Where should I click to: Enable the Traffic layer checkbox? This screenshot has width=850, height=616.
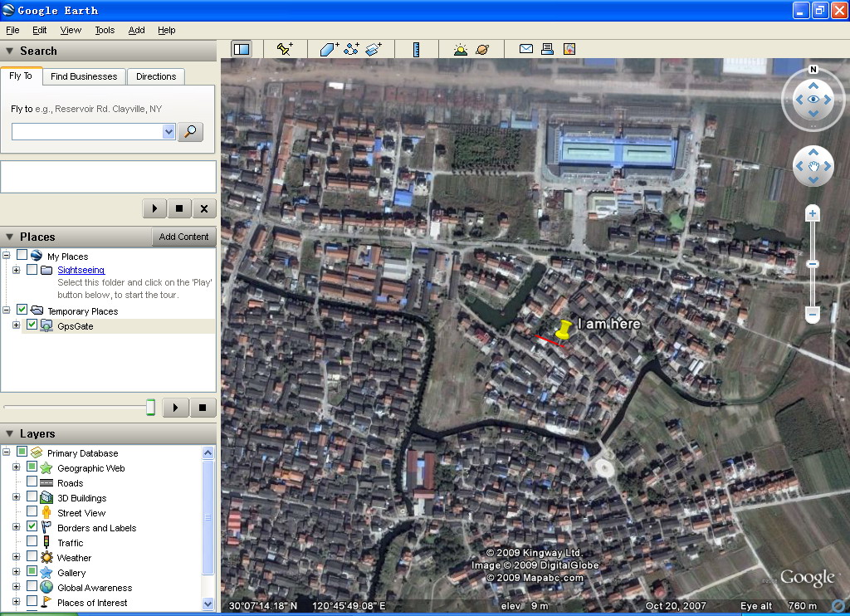coord(32,541)
